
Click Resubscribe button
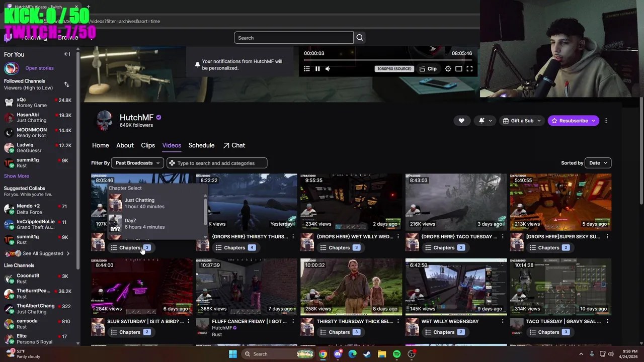(x=569, y=121)
